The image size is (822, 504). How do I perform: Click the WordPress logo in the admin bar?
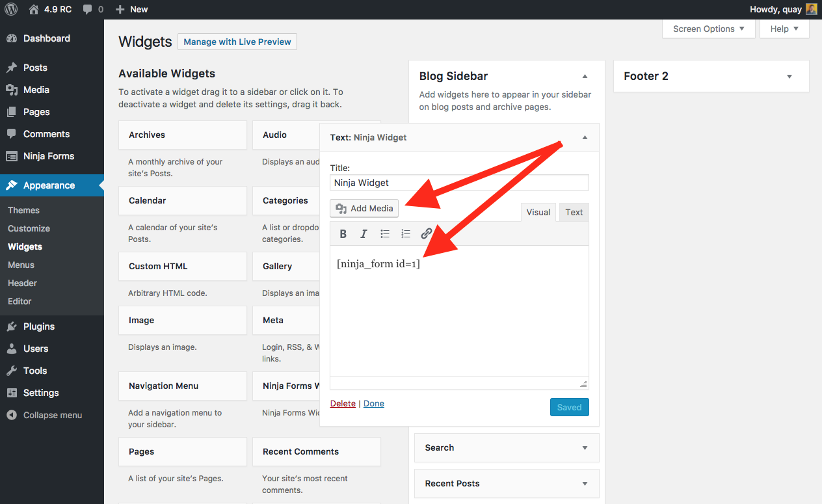pos(10,9)
